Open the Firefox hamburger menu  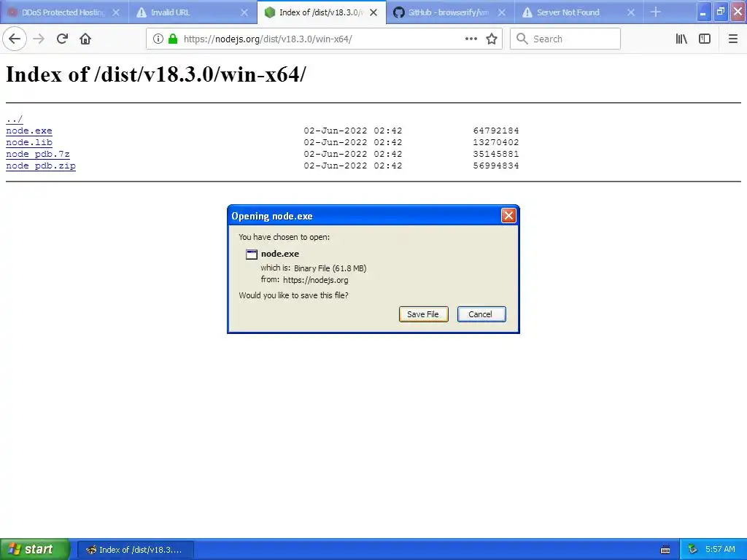(x=732, y=39)
